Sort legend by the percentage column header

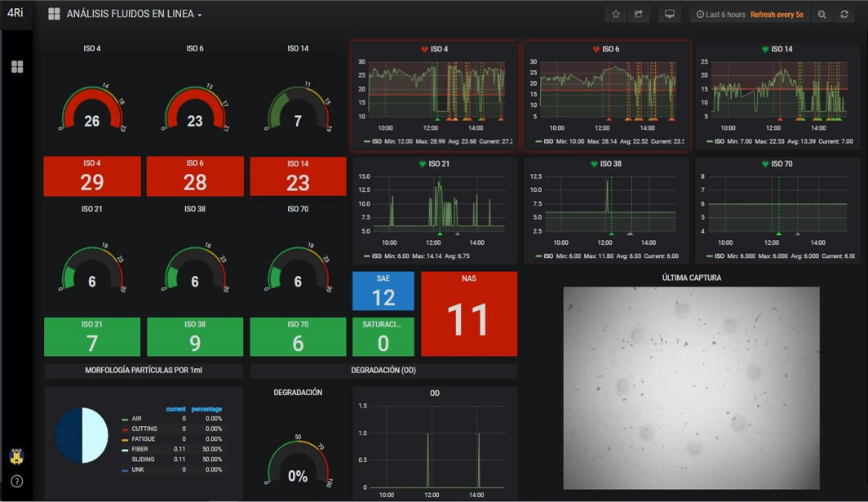(x=206, y=409)
